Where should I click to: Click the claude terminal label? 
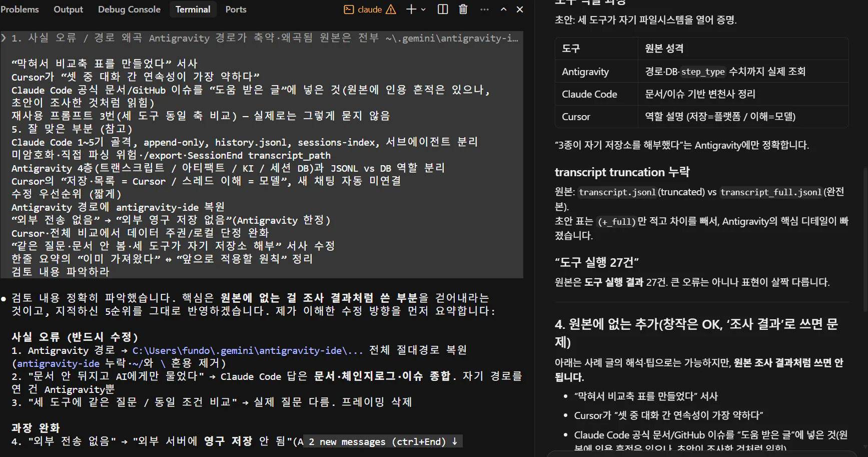(x=370, y=10)
